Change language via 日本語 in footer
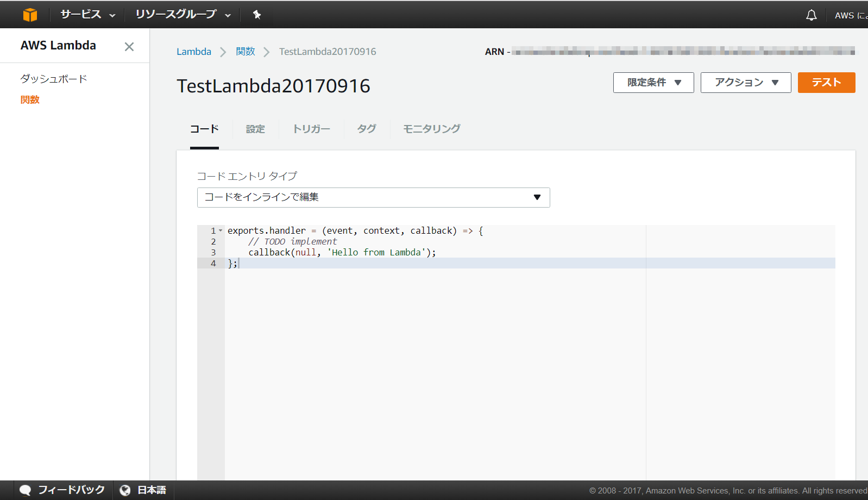 pos(152,490)
